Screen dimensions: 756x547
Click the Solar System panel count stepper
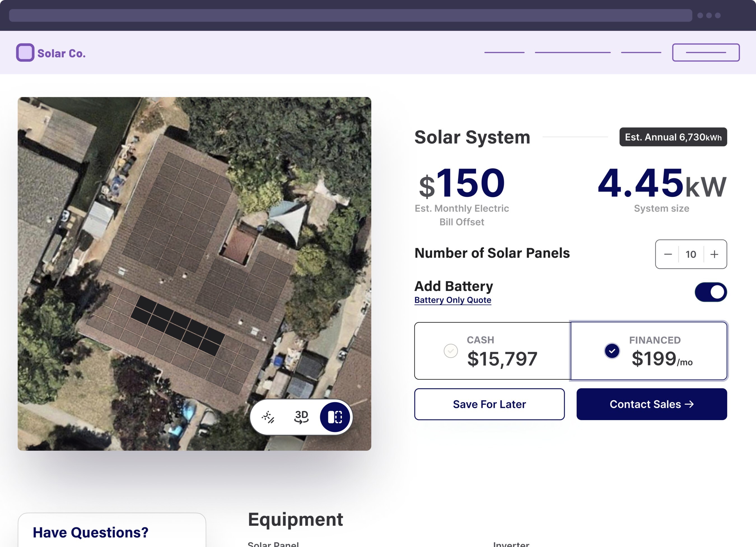point(691,253)
